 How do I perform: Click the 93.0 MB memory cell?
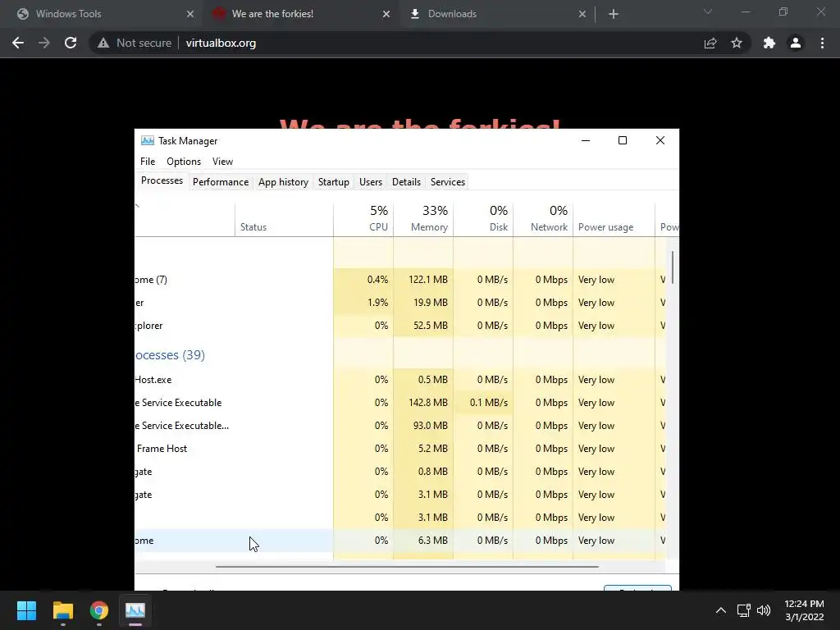pos(423,426)
